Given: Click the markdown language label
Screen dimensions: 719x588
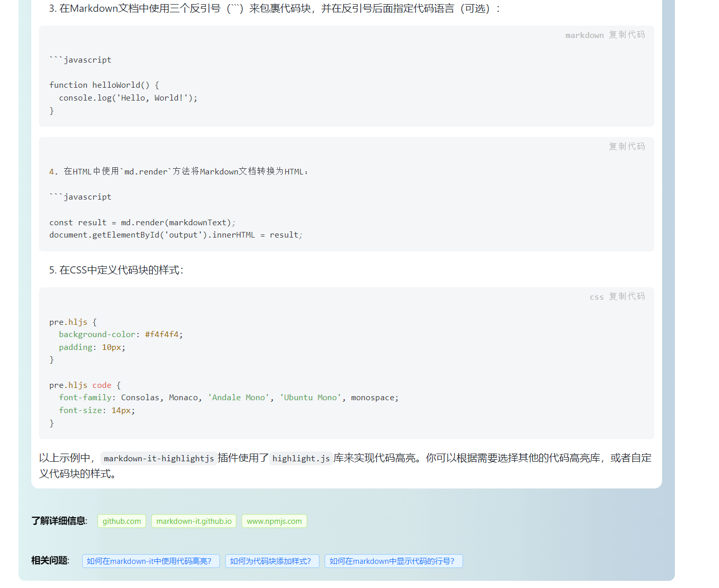Looking at the screenshot, I should 584,34.
